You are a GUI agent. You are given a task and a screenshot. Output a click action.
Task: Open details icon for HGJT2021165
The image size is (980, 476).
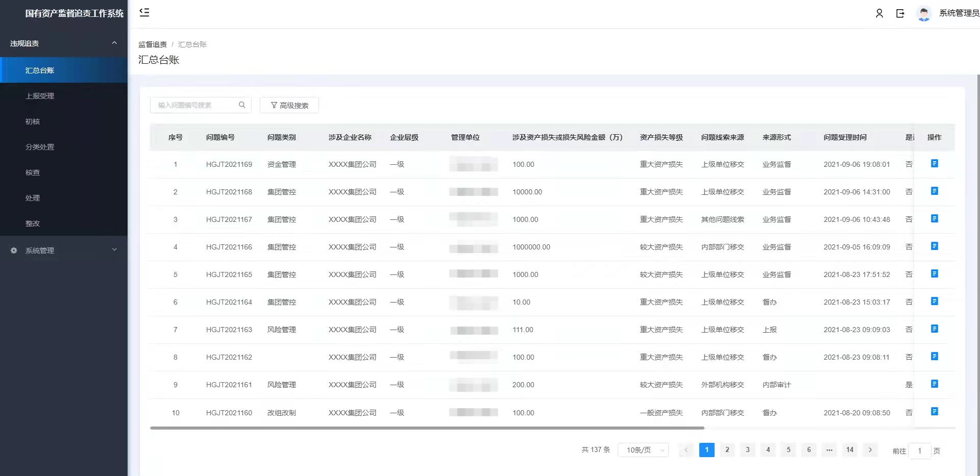click(x=935, y=273)
